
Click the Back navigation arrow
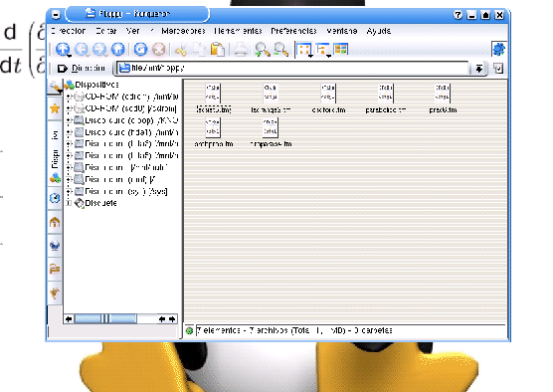82,49
